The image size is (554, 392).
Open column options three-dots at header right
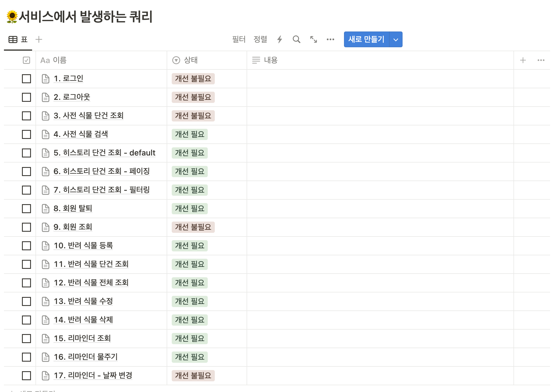click(541, 60)
